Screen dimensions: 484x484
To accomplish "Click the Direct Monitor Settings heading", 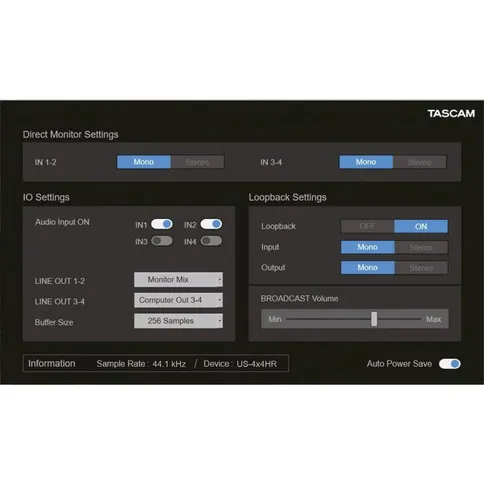I will pos(70,134).
